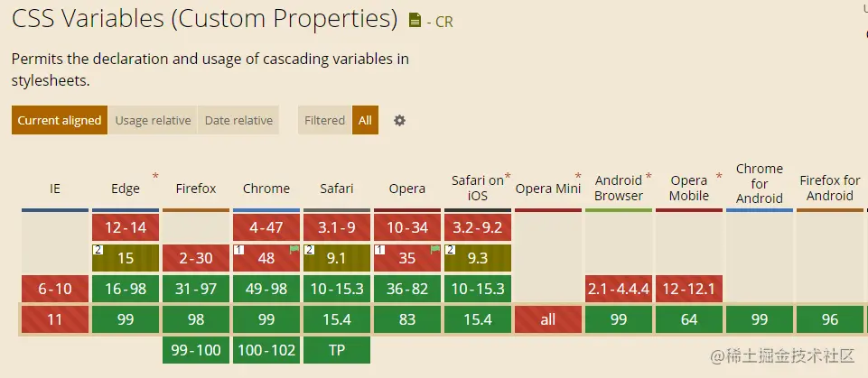The image size is (868, 378).
Task: Click the Firefox 99-100 version cell
Action: point(196,350)
